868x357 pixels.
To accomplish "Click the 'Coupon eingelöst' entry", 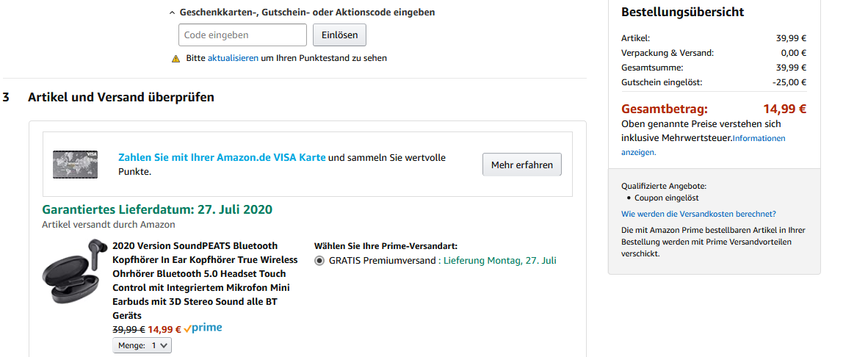I will pos(667,198).
